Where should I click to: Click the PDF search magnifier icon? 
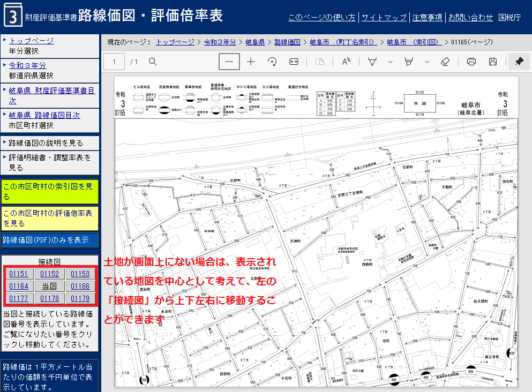153,62
